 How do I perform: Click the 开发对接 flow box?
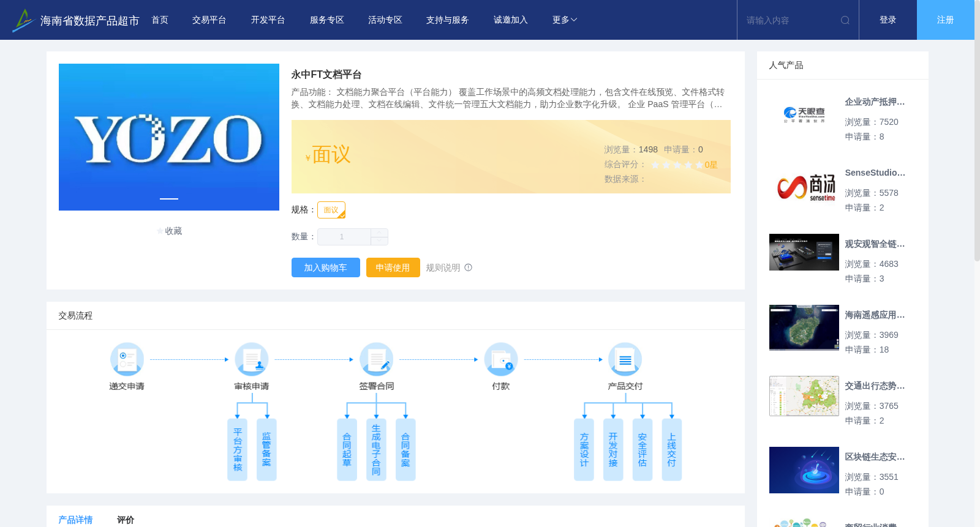613,450
